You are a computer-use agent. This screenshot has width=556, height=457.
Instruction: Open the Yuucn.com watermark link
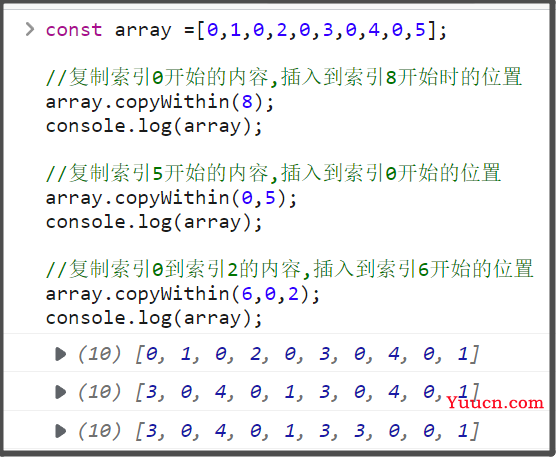tap(495, 403)
